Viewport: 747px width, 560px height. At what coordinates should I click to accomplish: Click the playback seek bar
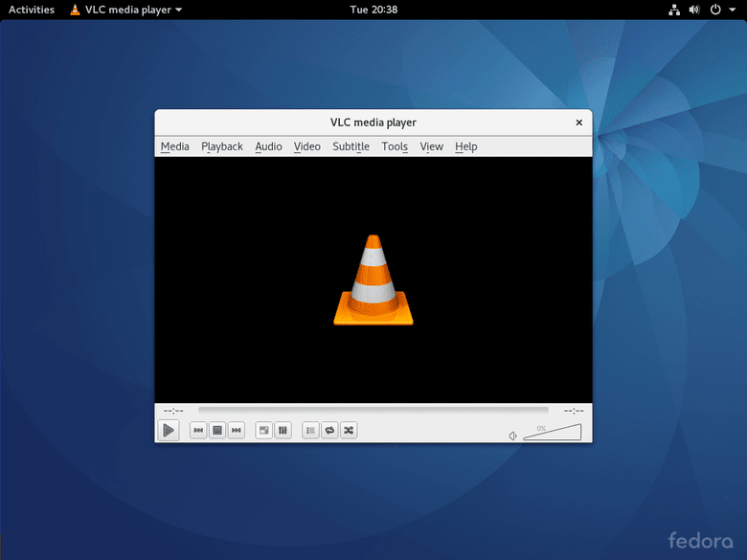tap(373, 410)
